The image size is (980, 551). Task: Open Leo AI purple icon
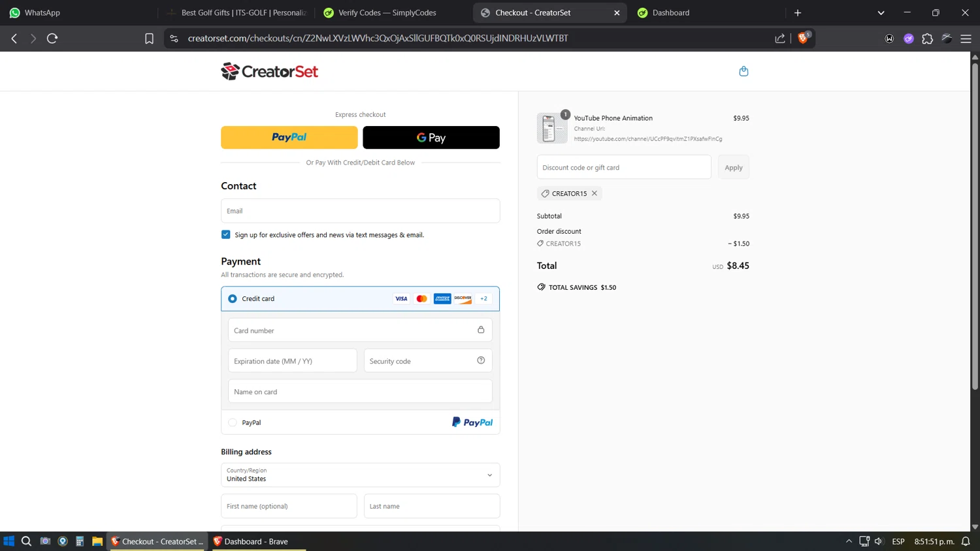pos(909,39)
